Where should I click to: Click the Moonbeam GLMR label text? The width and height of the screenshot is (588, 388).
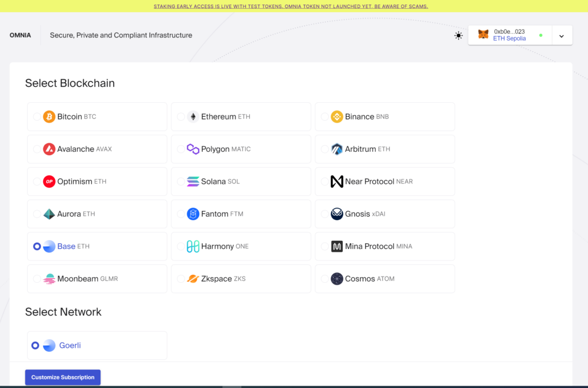87,279
